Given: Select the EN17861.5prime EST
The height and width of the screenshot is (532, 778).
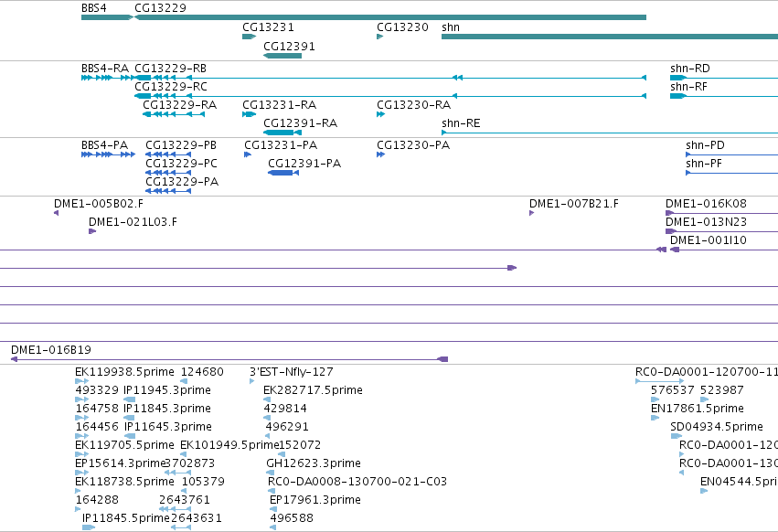Looking at the screenshot, I should [655, 418].
